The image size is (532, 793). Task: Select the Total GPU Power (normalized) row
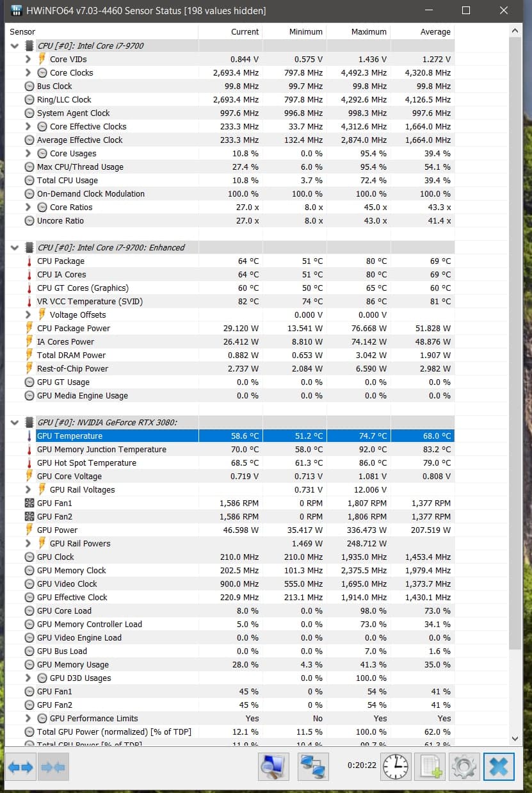coord(230,732)
